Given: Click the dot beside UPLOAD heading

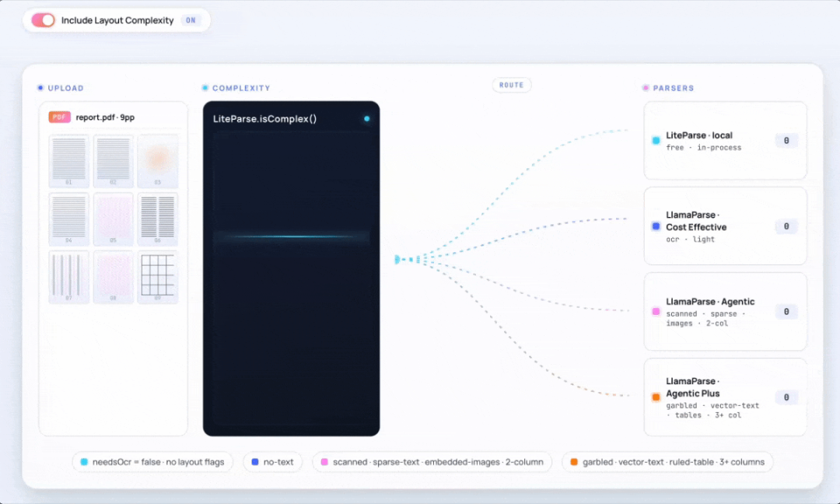Looking at the screenshot, I should point(40,88).
